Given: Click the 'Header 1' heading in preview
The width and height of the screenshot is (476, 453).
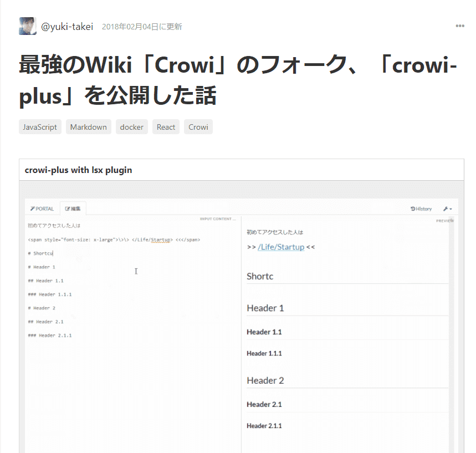Looking at the screenshot, I should (x=265, y=308).
